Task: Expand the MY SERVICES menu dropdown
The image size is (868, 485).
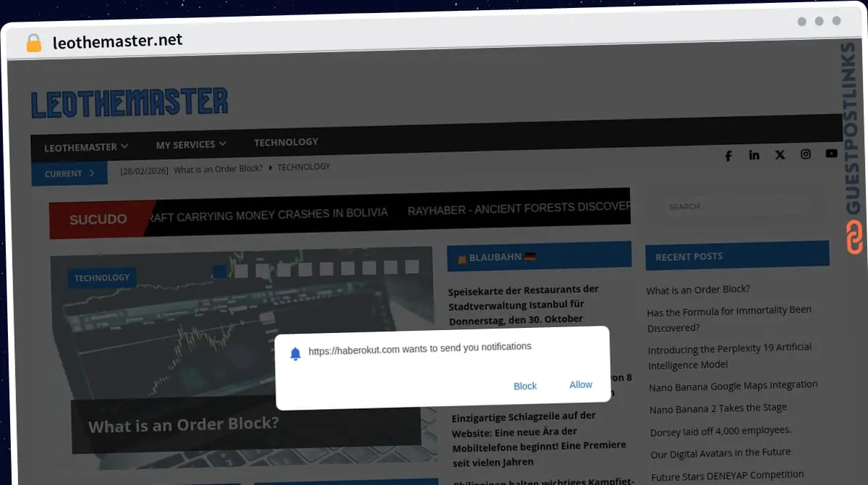Action: point(191,145)
